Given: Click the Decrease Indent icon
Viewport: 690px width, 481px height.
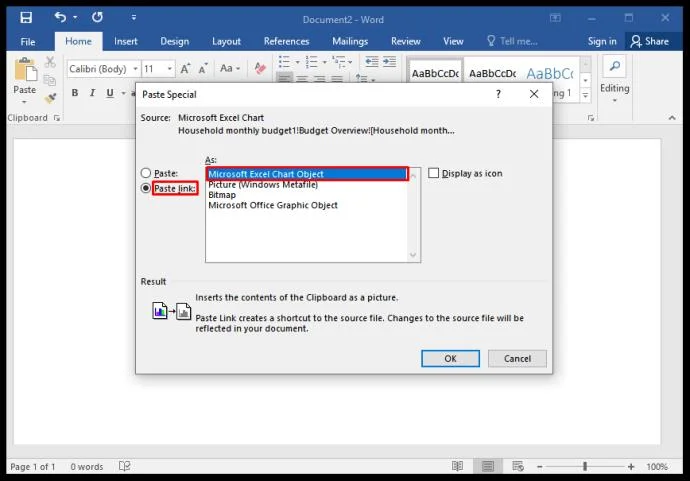Looking at the screenshot, I should (372, 62).
